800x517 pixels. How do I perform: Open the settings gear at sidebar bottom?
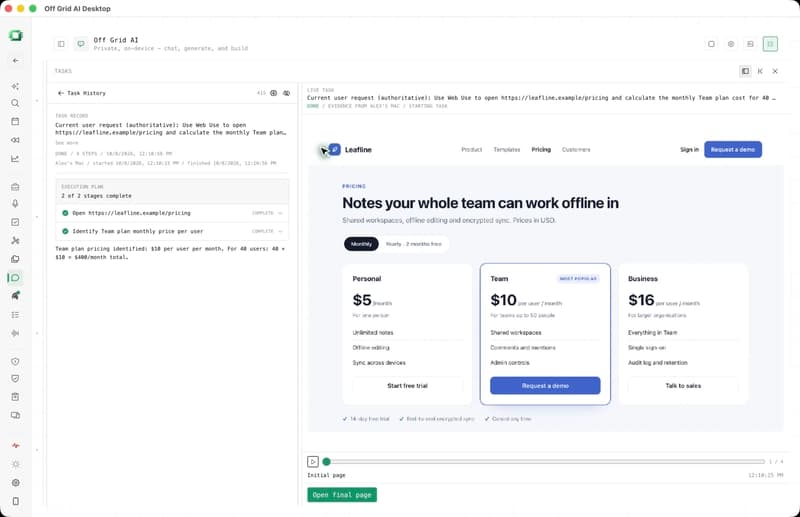(x=15, y=483)
